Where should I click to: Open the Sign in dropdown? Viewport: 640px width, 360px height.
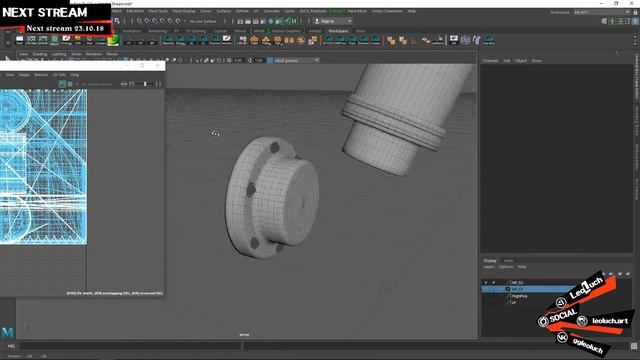[333, 21]
